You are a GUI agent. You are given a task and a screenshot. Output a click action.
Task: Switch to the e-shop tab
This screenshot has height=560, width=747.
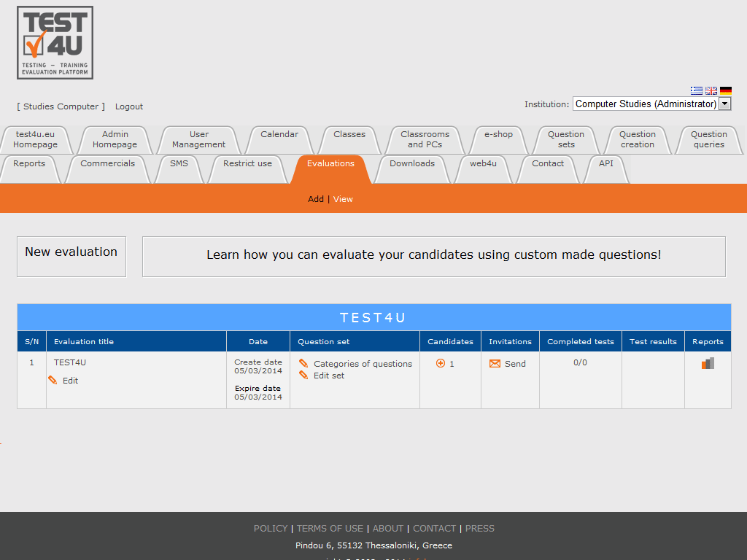pos(499,139)
